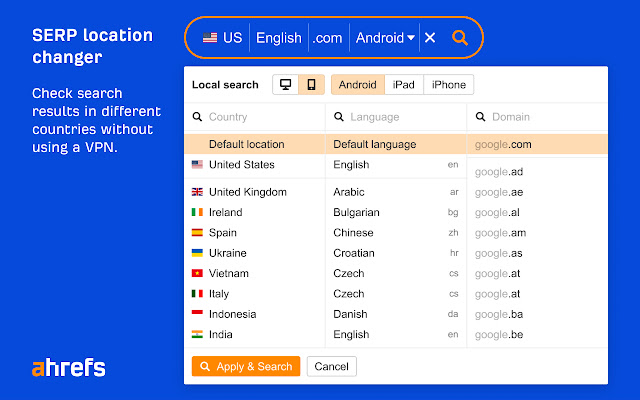Choose Vietnam from country list

(x=255, y=273)
